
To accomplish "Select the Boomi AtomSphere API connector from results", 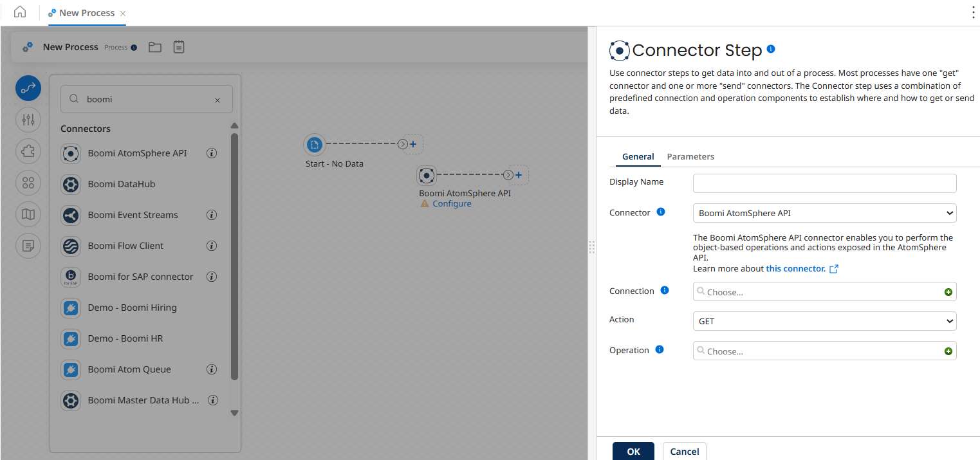I will (138, 153).
